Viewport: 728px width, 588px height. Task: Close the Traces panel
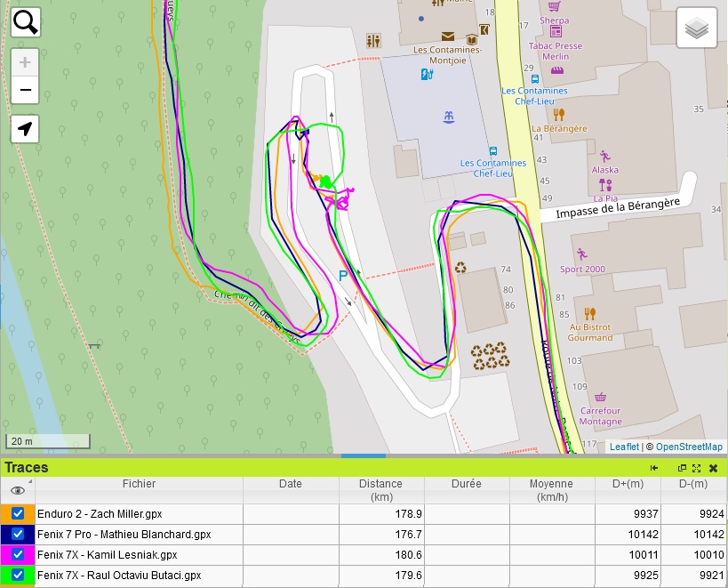[713, 468]
